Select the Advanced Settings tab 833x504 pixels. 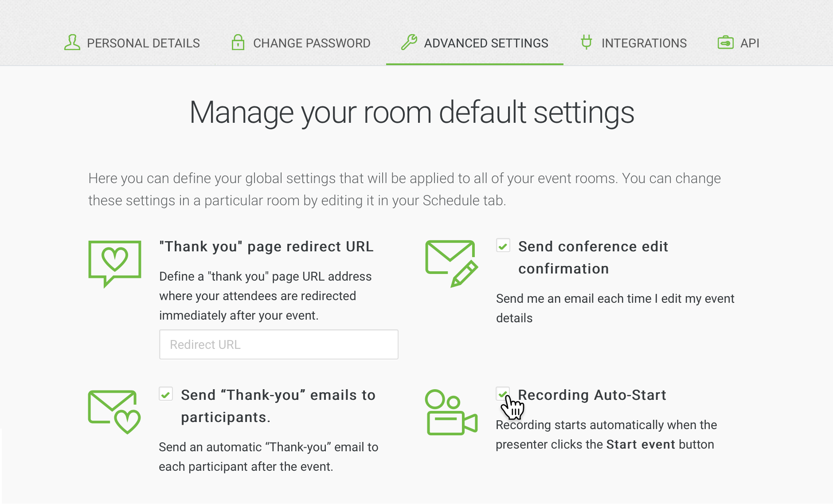click(486, 43)
